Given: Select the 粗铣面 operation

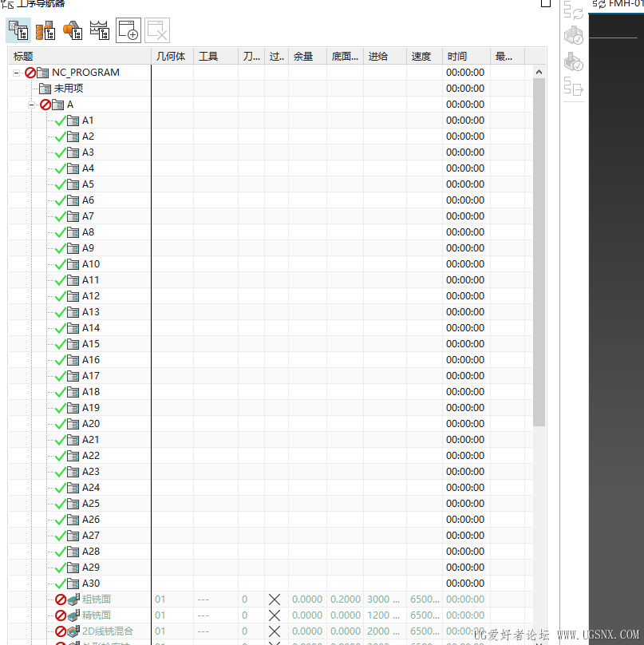Looking at the screenshot, I should click(x=96, y=599).
